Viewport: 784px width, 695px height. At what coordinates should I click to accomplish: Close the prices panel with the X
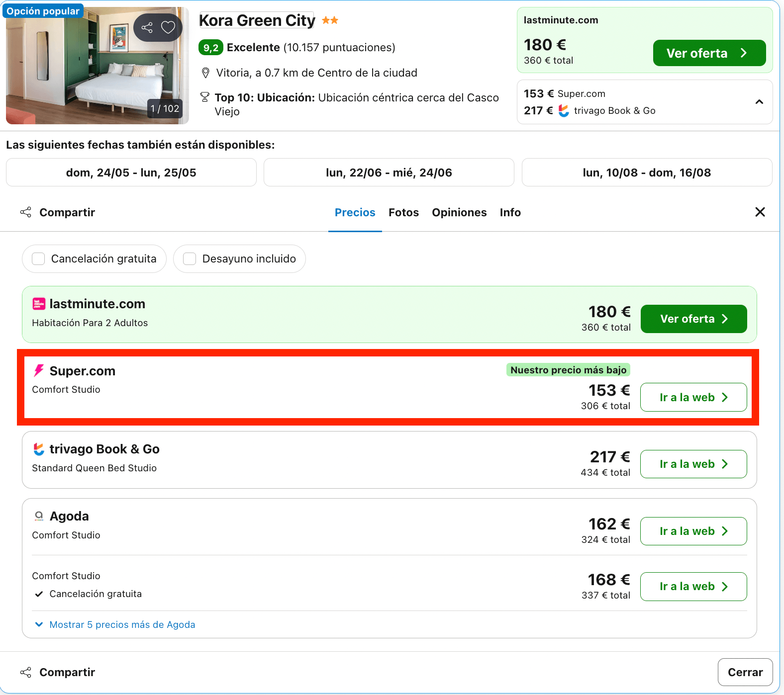[760, 212]
